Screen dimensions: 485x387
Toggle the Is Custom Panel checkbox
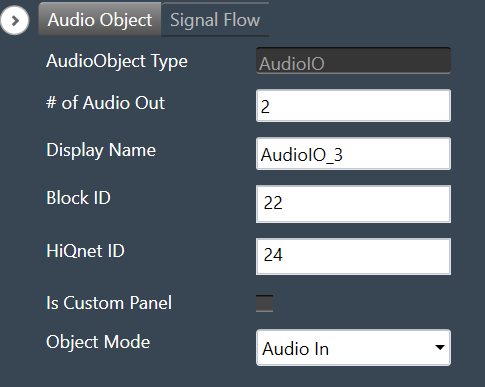(264, 303)
